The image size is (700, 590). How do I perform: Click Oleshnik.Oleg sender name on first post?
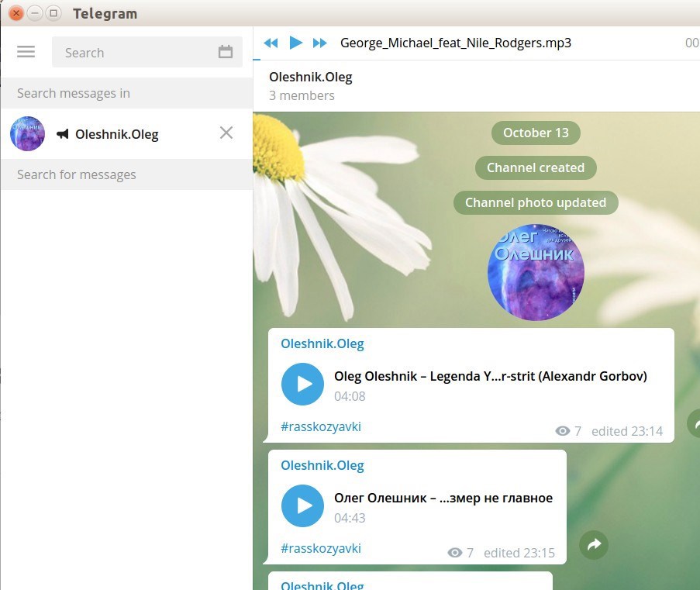322,343
